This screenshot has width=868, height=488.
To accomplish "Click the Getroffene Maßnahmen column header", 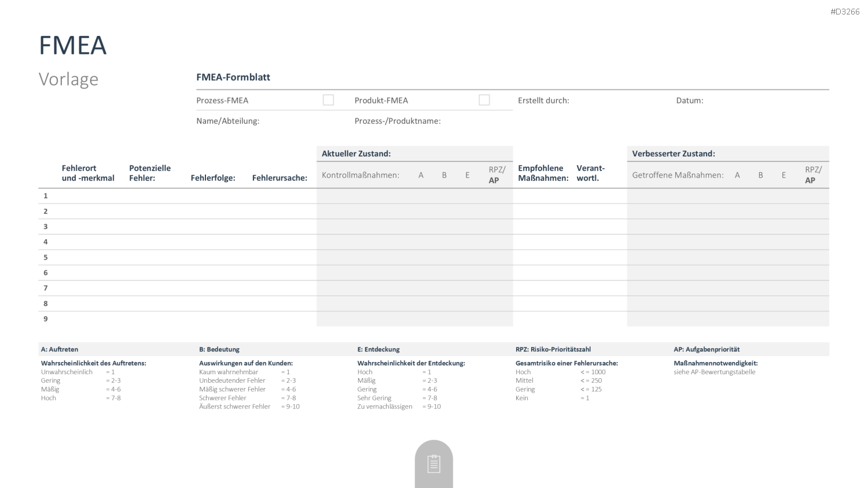I will point(678,175).
